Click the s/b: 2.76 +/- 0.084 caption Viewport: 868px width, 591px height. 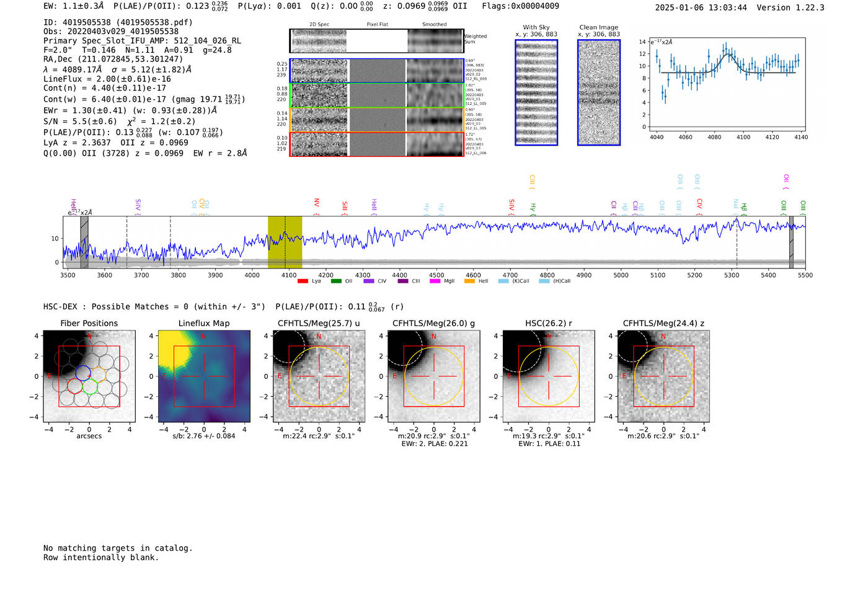[204, 436]
